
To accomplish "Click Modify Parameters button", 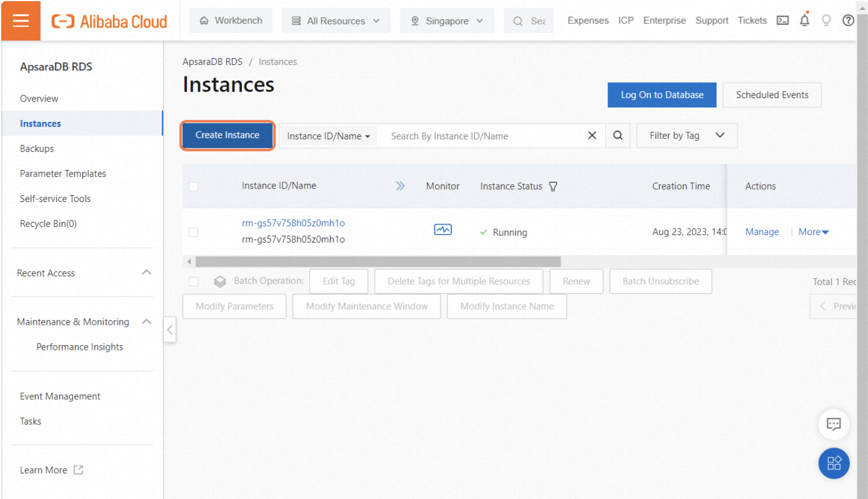I will (234, 306).
